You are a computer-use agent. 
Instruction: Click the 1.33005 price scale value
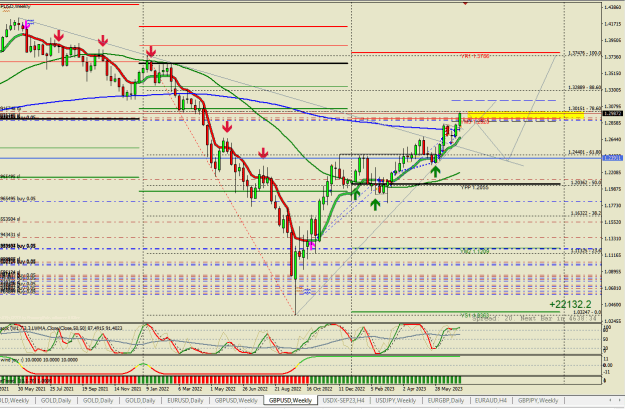[x=613, y=90]
